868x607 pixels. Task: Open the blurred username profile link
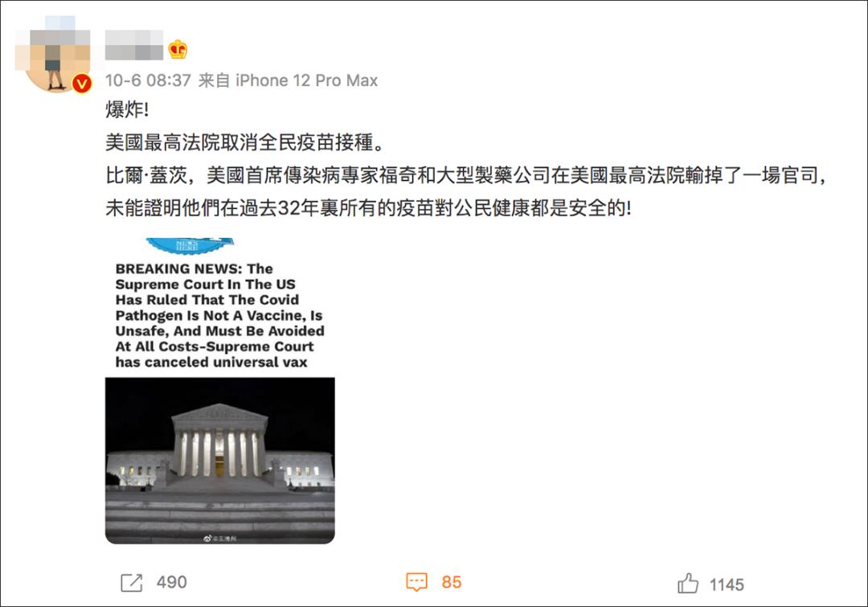(134, 45)
